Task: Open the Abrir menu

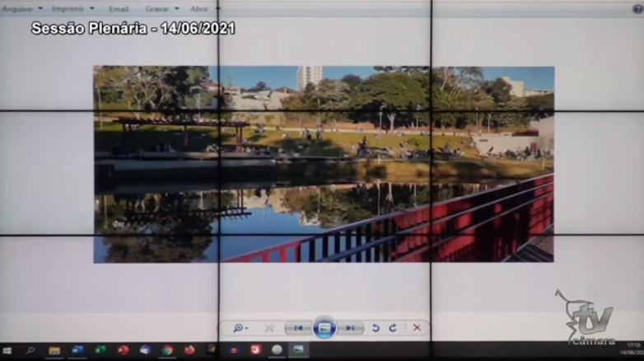Action: click(x=199, y=9)
